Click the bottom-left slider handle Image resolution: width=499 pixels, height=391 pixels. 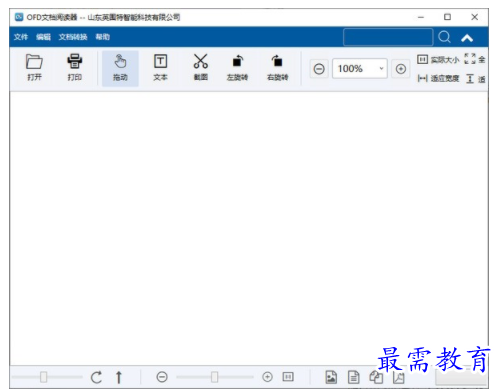pos(43,377)
